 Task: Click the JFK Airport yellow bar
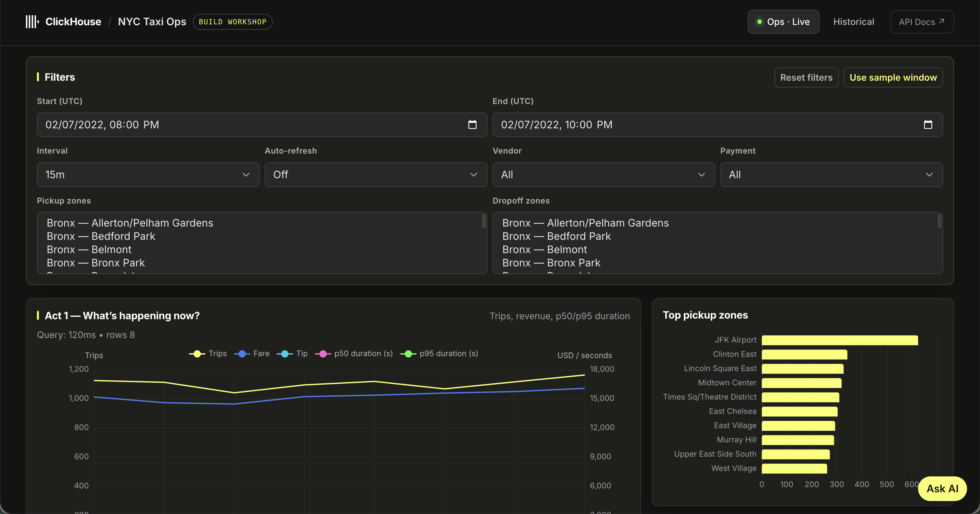[x=840, y=340]
